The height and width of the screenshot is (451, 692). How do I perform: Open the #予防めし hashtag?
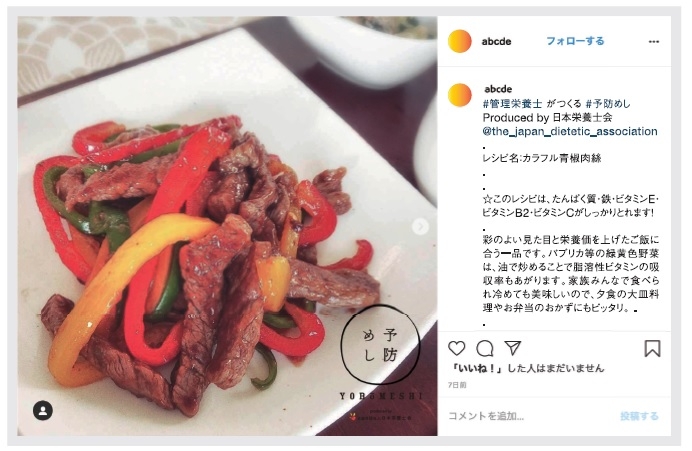click(x=608, y=104)
